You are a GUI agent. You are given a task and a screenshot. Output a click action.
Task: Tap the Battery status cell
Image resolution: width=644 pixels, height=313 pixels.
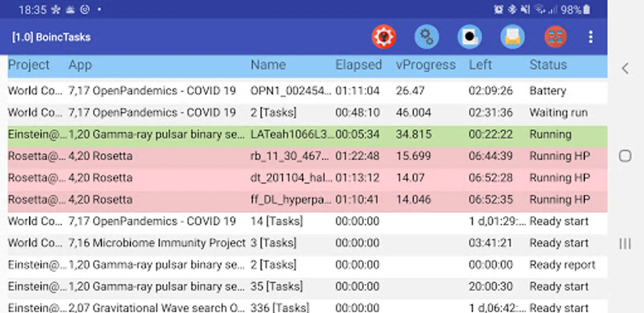(548, 91)
